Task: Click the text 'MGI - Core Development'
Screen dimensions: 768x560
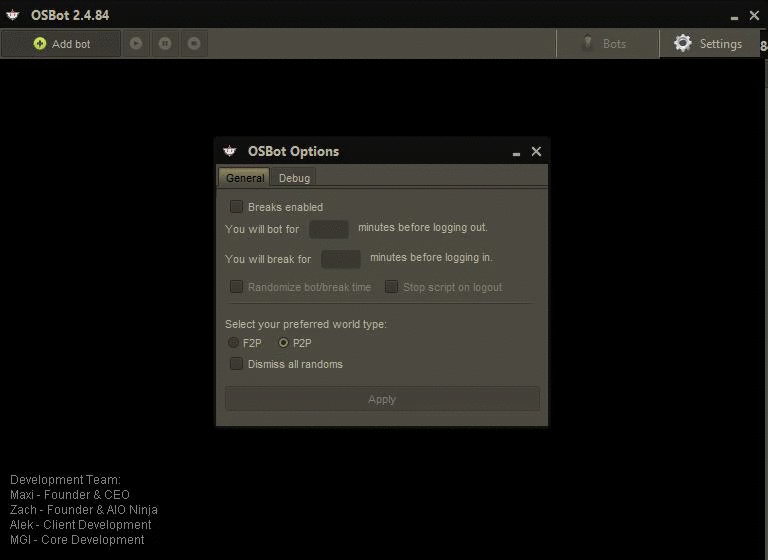Action: tap(77, 540)
